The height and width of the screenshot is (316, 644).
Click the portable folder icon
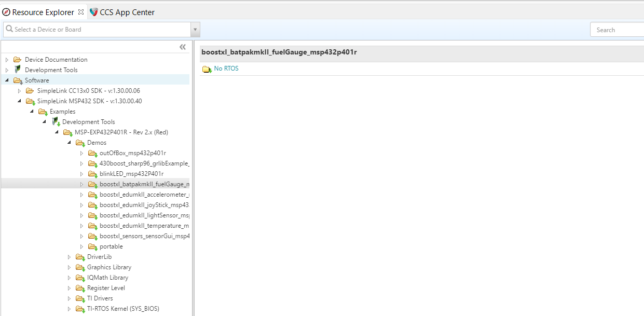click(92, 246)
